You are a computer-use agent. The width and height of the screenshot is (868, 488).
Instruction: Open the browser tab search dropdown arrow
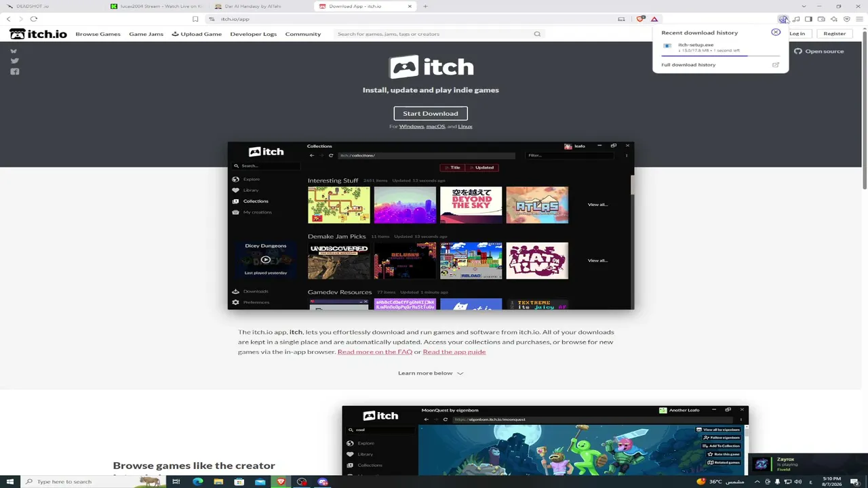[x=804, y=6]
